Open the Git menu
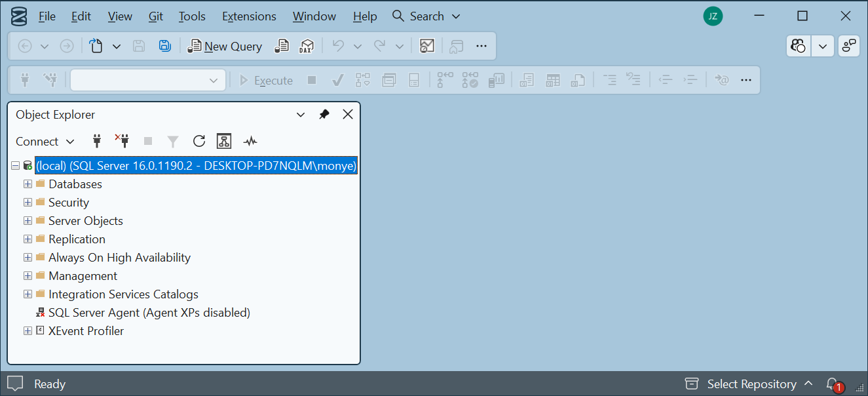868x396 pixels. point(156,16)
